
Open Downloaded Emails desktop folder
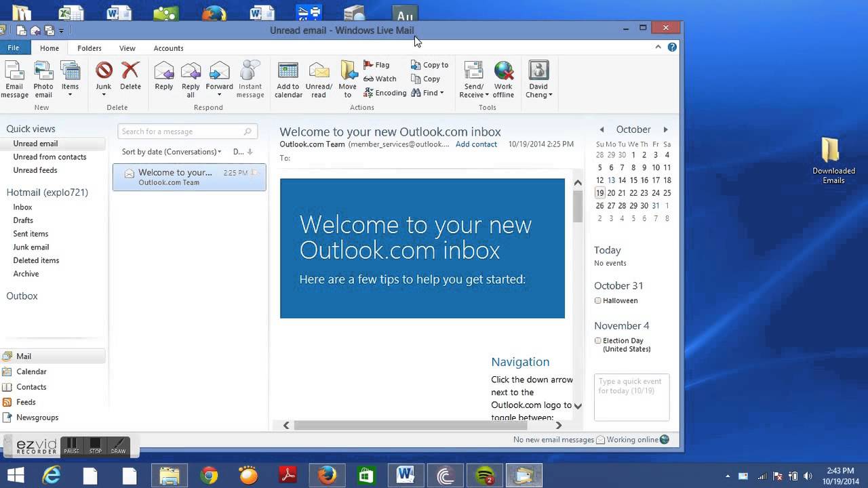click(x=833, y=160)
